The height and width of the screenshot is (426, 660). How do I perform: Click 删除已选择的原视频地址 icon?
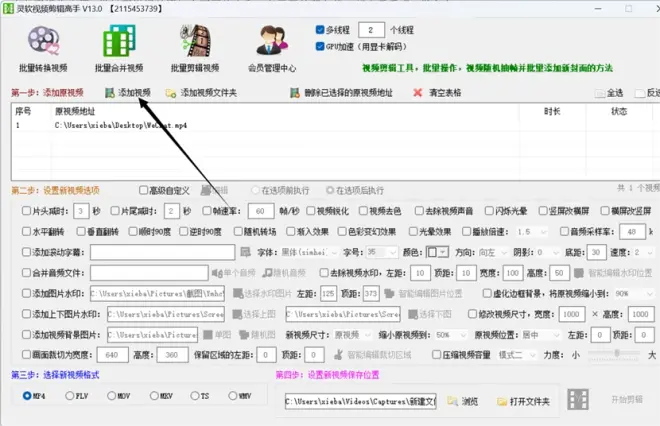[295, 93]
